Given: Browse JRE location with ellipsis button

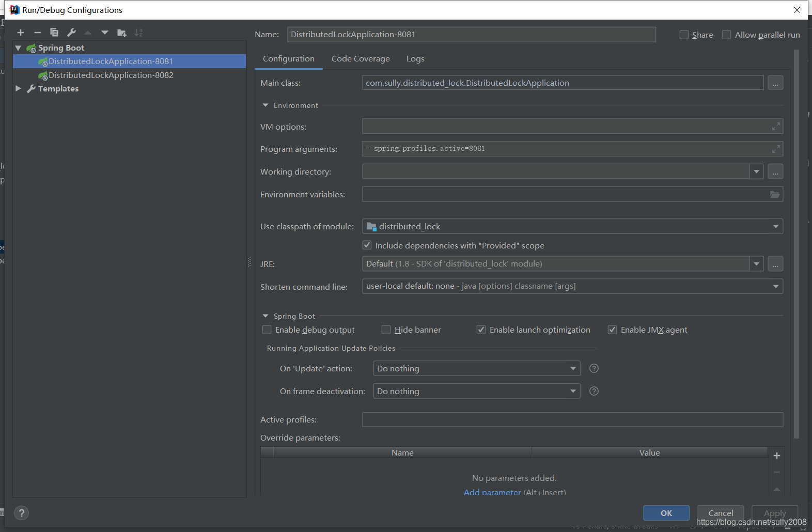Looking at the screenshot, I should click(x=775, y=264).
